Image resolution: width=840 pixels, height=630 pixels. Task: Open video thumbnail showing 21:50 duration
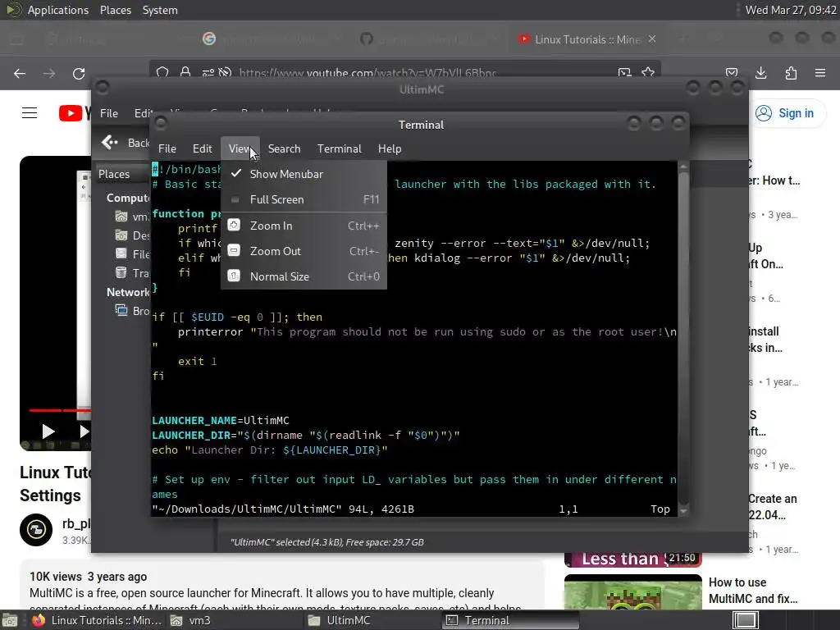click(x=632, y=559)
